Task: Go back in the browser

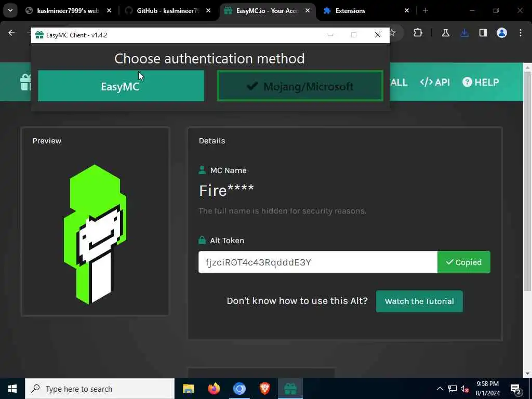Action: click(11, 33)
